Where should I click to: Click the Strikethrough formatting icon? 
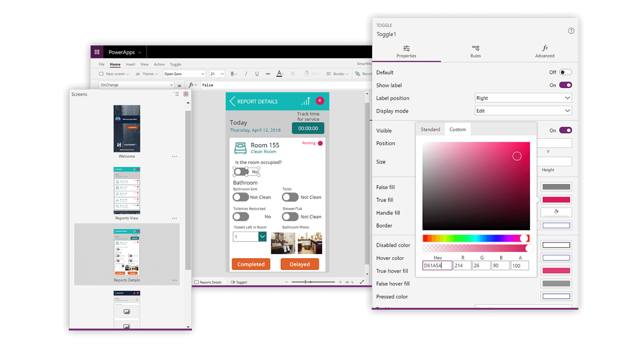pyautogui.click(x=268, y=74)
